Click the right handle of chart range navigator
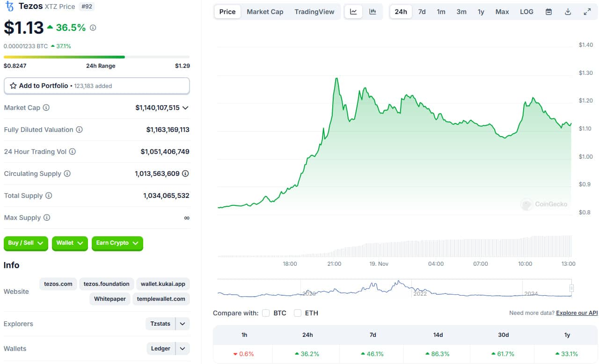 click(571, 288)
